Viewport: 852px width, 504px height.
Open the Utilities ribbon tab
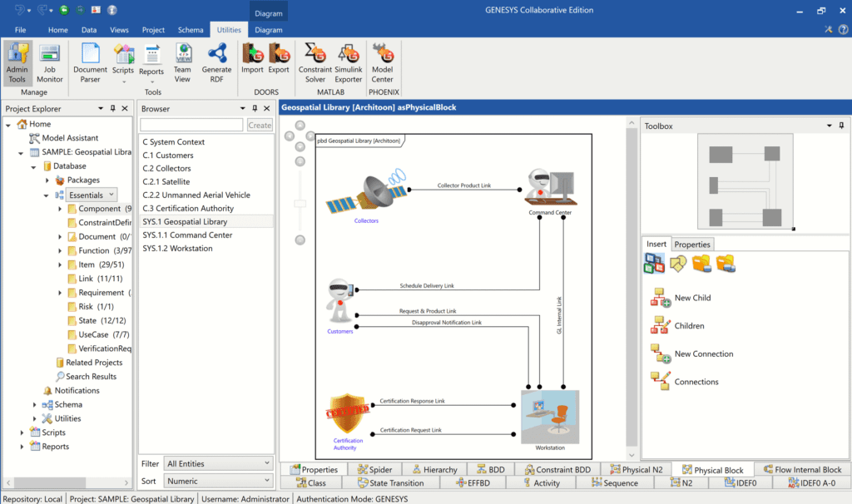point(229,29)
